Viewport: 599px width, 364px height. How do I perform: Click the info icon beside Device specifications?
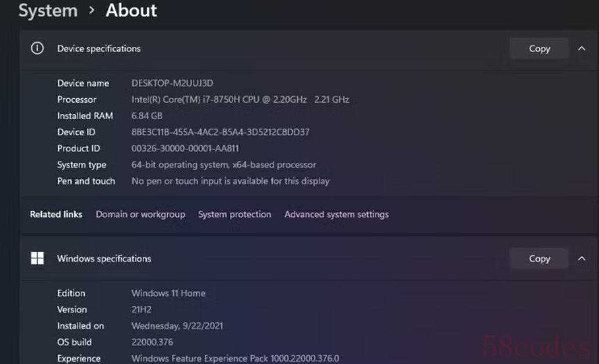37,49
